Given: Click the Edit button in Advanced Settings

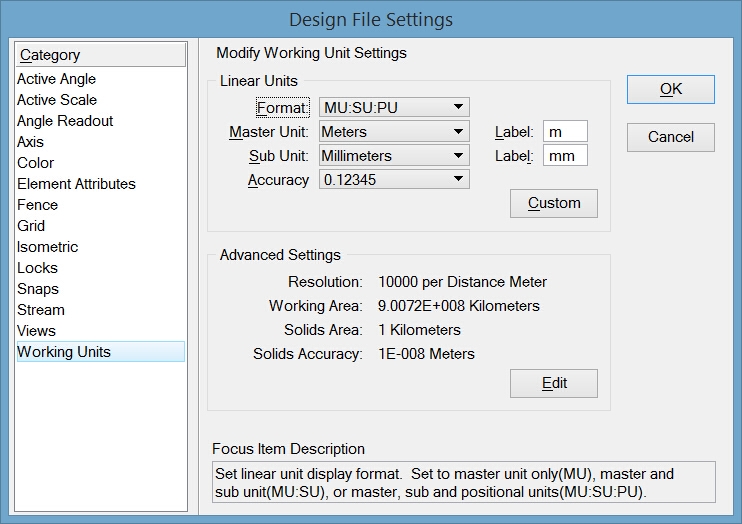Looking at the screenshot, I should click(553, 383).
